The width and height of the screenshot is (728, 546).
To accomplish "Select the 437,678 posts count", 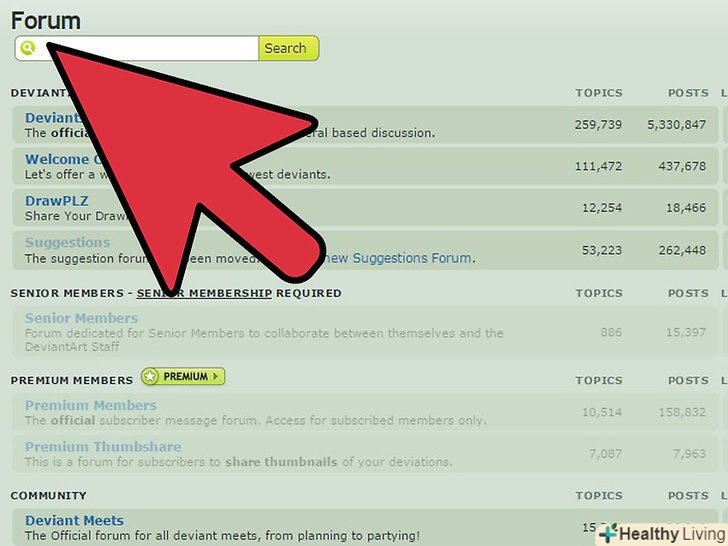I will 682,166.
